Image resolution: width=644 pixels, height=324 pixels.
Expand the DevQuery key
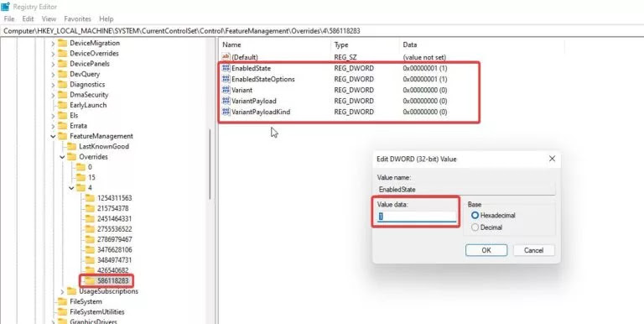tap(53, 74)
